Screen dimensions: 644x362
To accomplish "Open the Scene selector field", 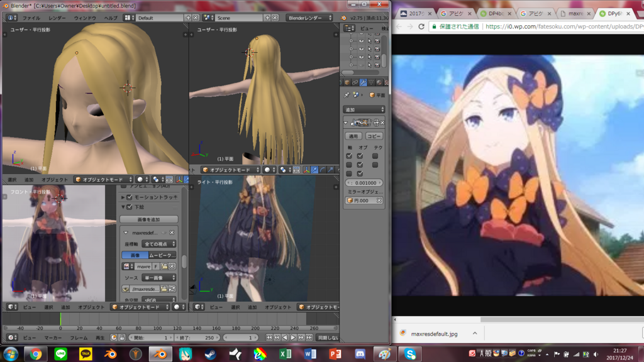I will coord(239,18).
